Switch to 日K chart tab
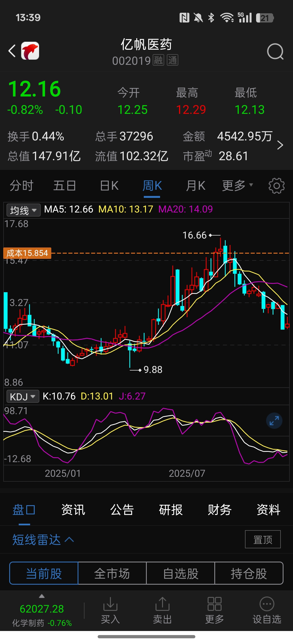Image resolution: width=293 pixels, height=644 pixels. pos(109,186)
